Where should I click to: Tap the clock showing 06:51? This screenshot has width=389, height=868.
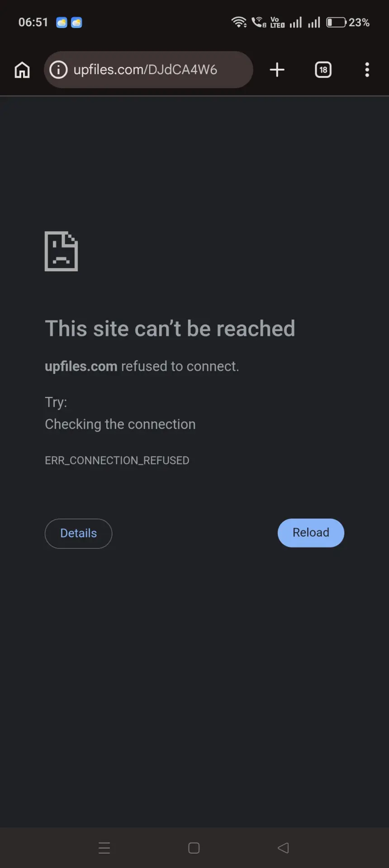(x=33, y=22)
